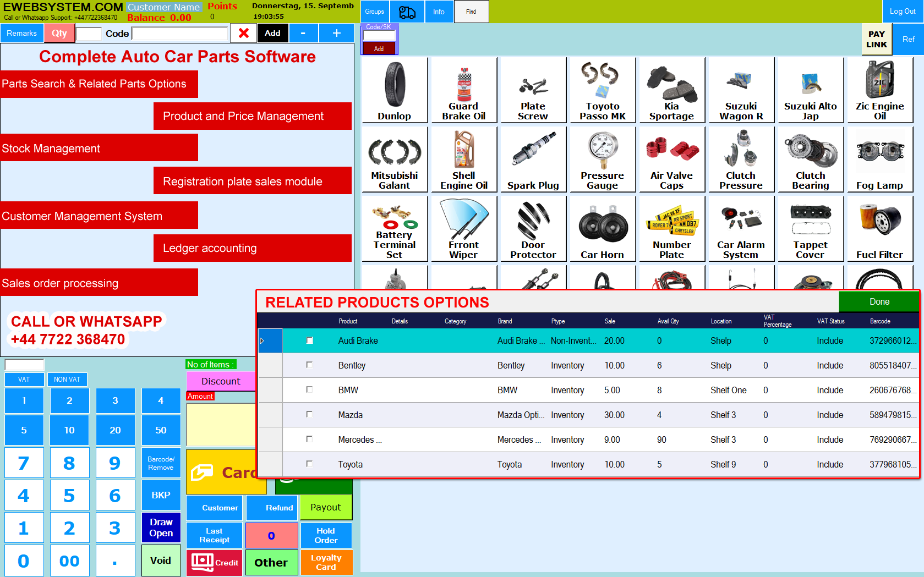The width and height of the screenshot is (924, 577).
Task: Select the Battery Terminal Set product
Action: coord(395,228)
